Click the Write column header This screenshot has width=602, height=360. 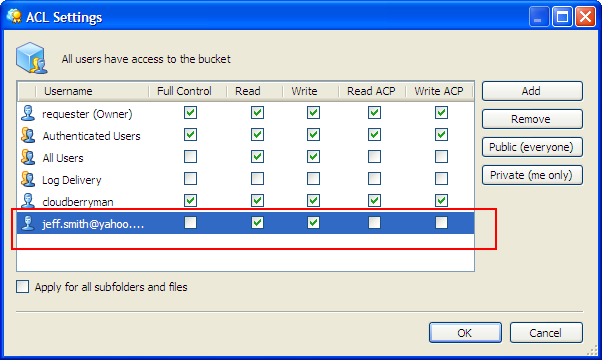(310, 91)
